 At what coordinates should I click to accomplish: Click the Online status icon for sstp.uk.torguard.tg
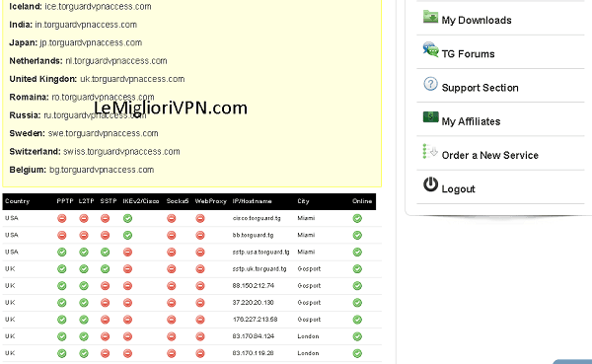tap(357, 269)
